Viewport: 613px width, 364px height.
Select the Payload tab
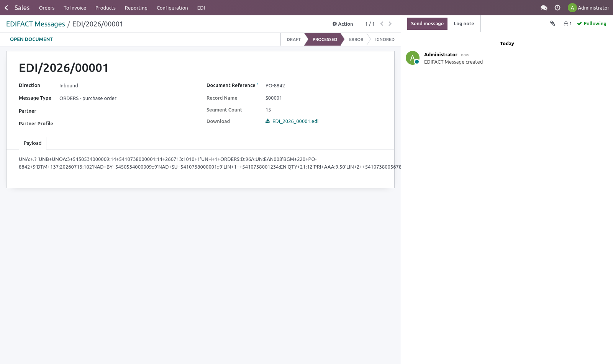coord(33,143)
